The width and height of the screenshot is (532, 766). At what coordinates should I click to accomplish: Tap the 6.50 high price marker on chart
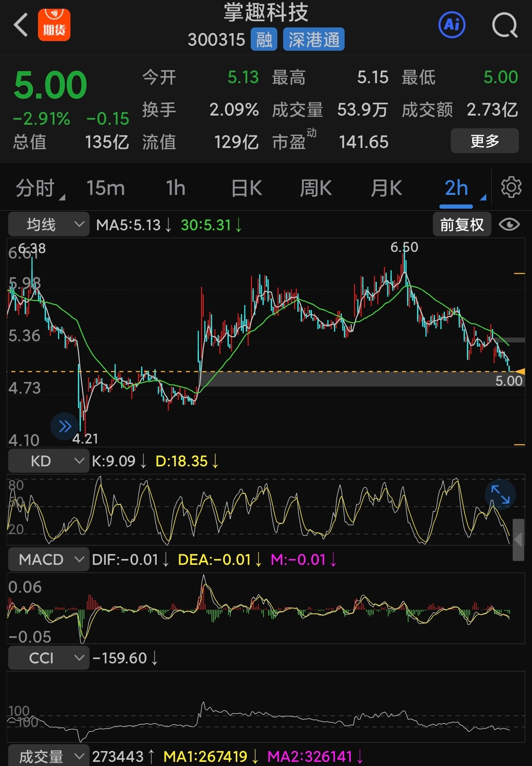coord(404,247)
